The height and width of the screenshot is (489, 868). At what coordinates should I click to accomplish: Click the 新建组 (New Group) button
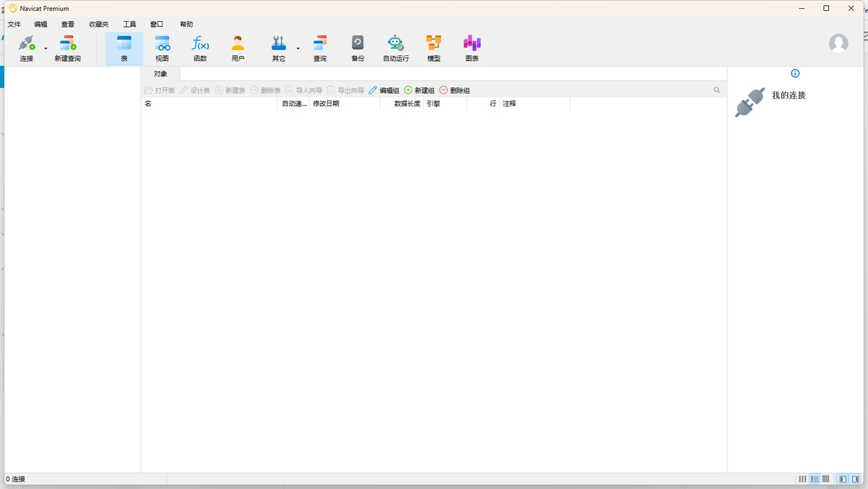(419, 90)
